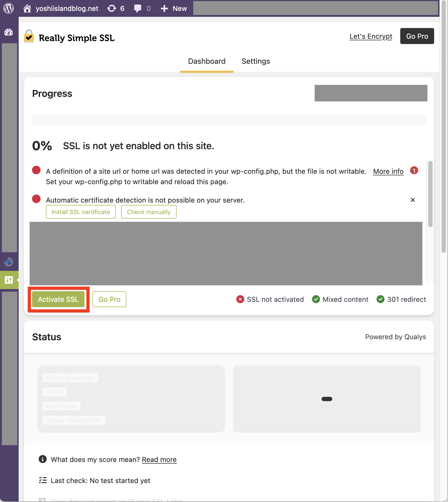Click the SSL not activated red icon

240,299
